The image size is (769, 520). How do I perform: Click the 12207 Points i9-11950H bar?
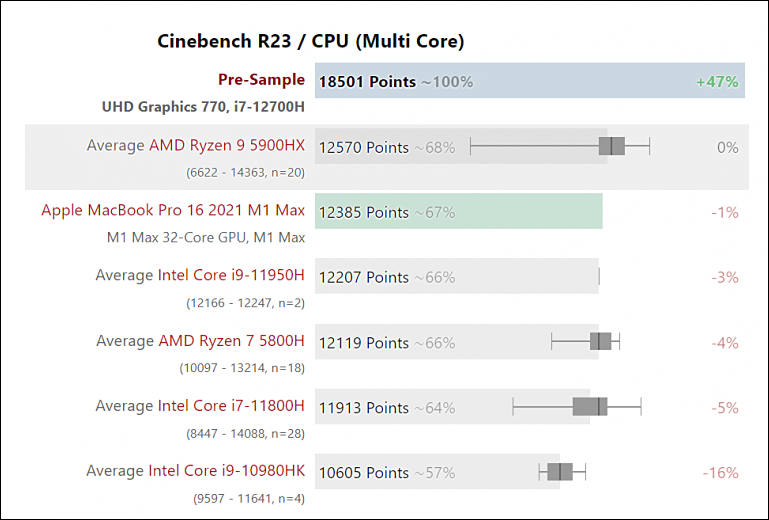[457, 276]
